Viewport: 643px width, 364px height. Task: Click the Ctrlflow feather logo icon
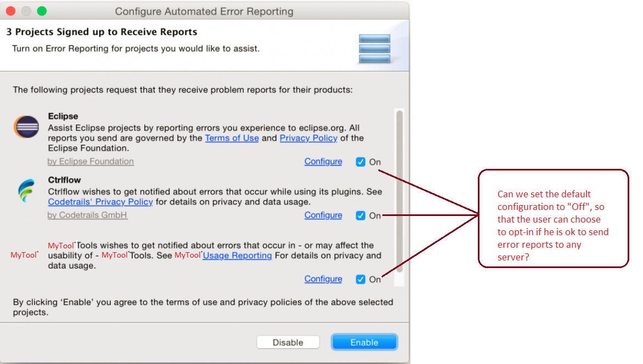click(x=27, y=191)
